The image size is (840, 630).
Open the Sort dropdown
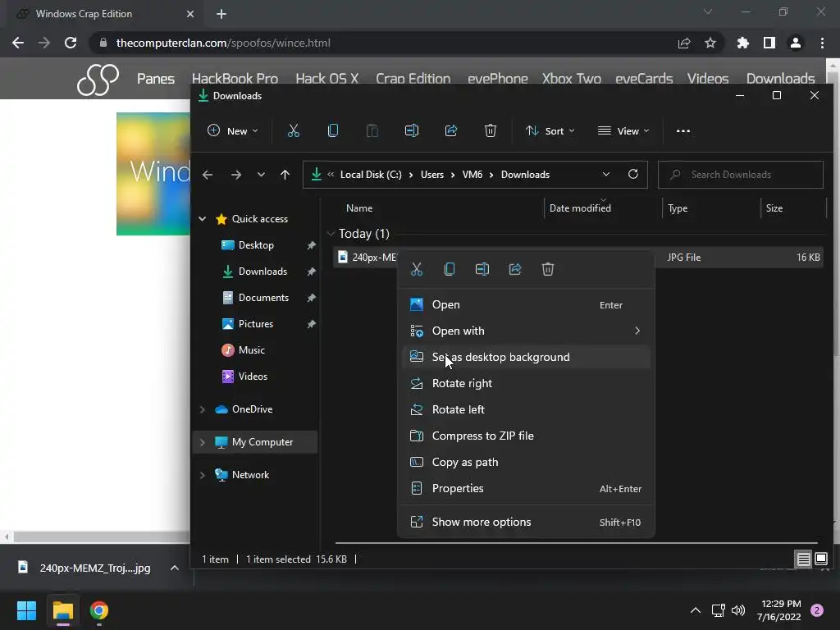pyautogui.click(x=550, y=130)
